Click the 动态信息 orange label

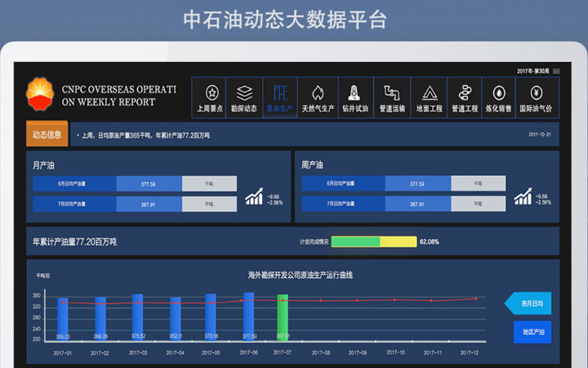tap(47, 134)
